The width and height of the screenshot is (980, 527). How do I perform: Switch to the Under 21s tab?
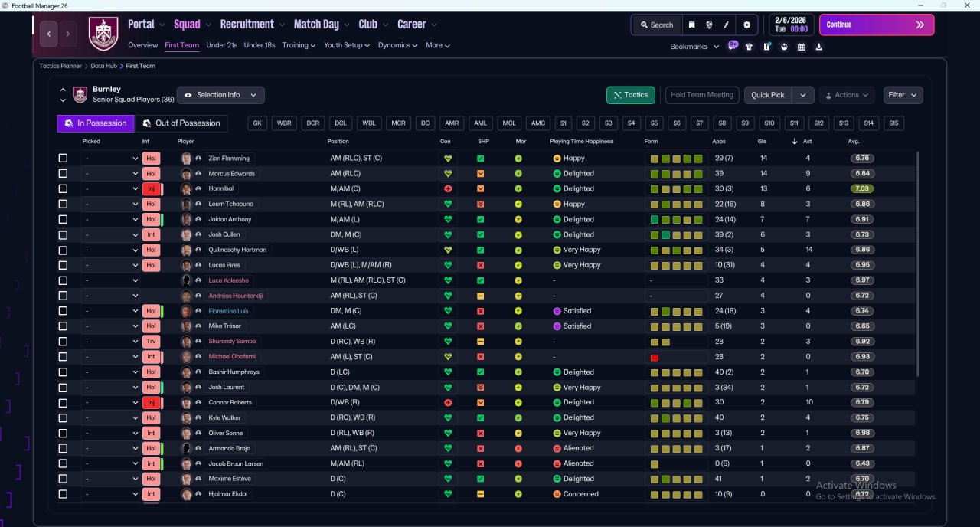click(221, 45)
